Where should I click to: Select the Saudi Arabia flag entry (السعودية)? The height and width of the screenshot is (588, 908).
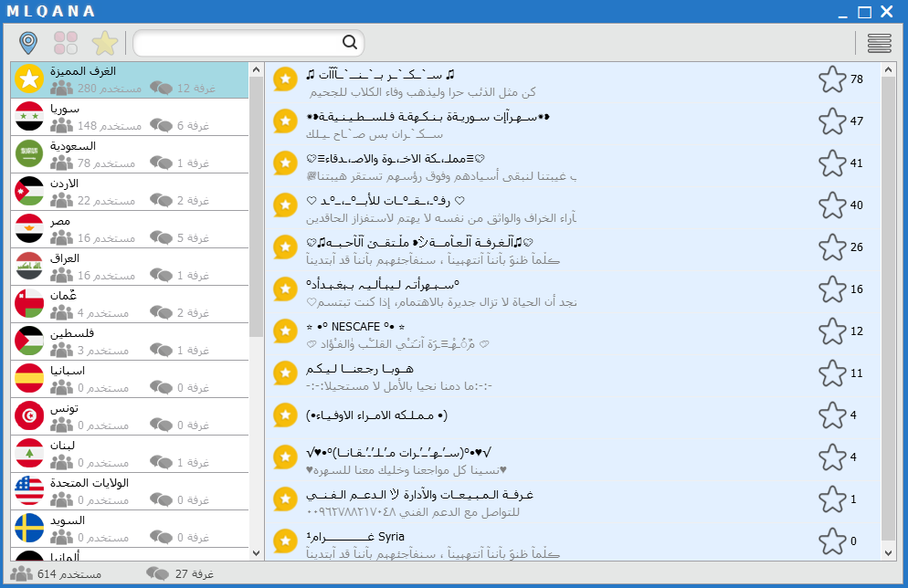tap(130, 154)
